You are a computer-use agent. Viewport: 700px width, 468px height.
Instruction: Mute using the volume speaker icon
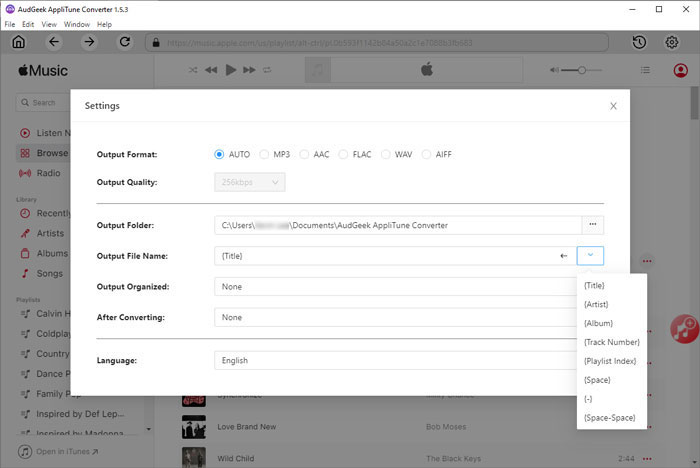click(554, 70)
